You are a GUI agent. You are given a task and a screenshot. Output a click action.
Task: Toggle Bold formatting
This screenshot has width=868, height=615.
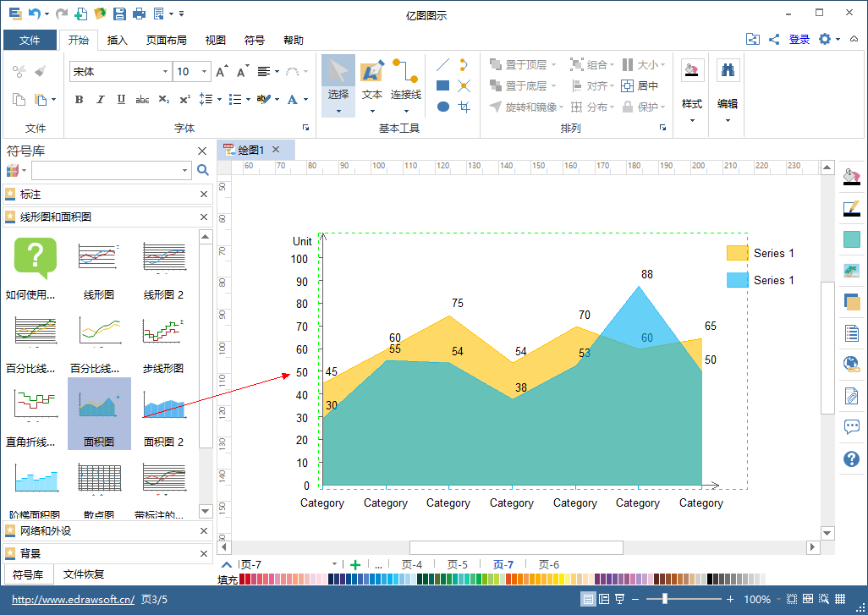coord(80,99)
